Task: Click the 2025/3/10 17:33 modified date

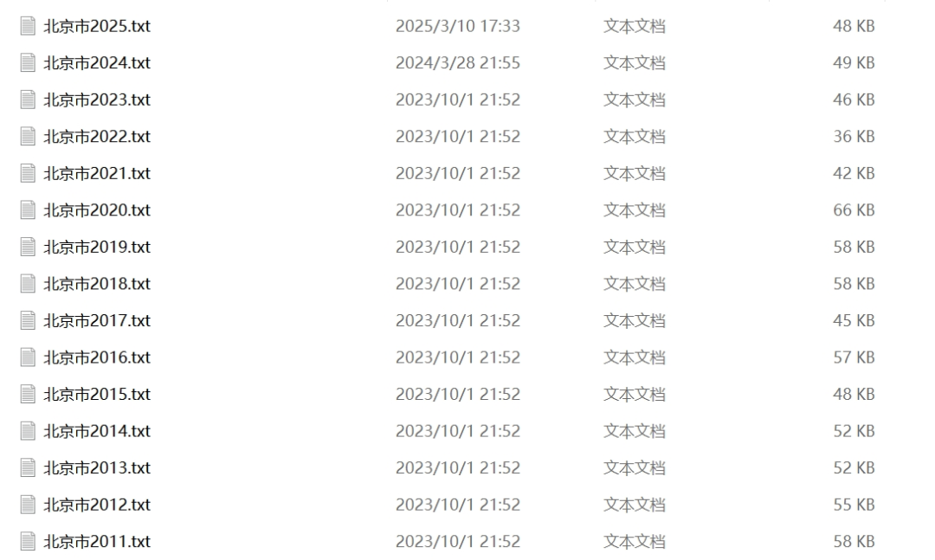Action: point(458,26)
